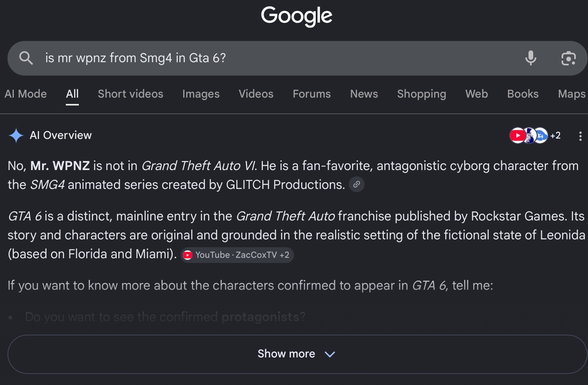588x385 pixels.
Task: Open Google Lens camera search icon
Action: click(568, 58)
